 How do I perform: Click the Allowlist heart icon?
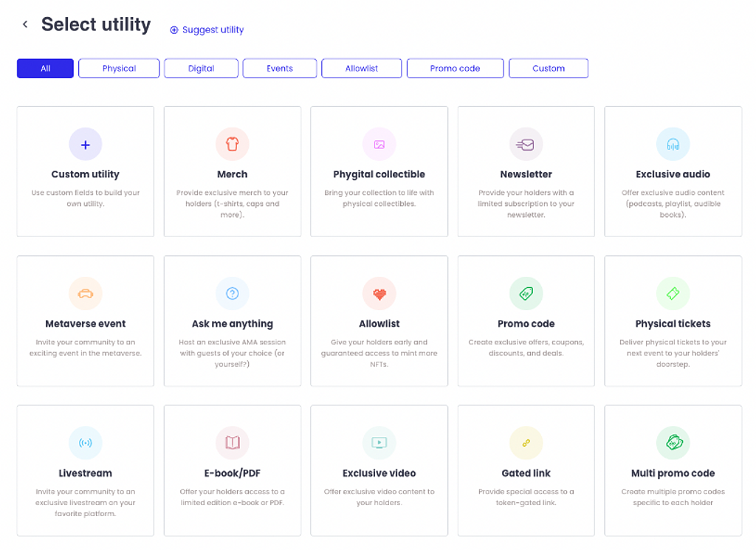tap(379, 294)
